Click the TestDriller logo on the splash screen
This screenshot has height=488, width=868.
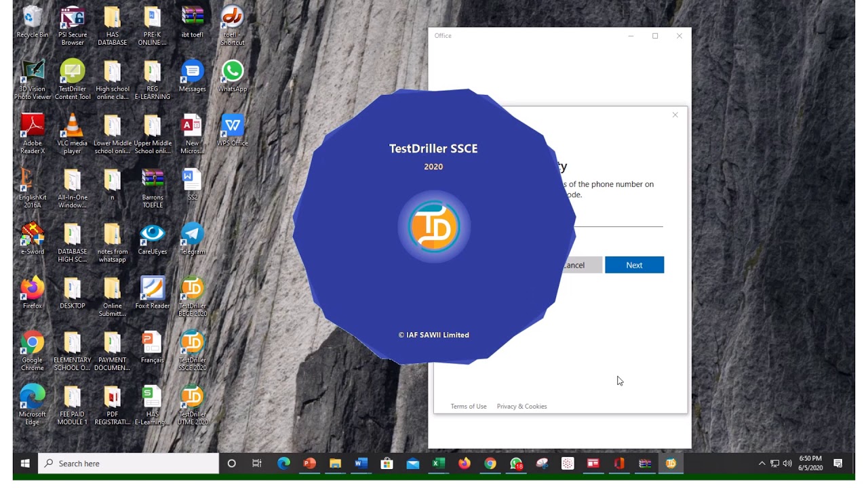pyautogui.click(x=434, y=227)
